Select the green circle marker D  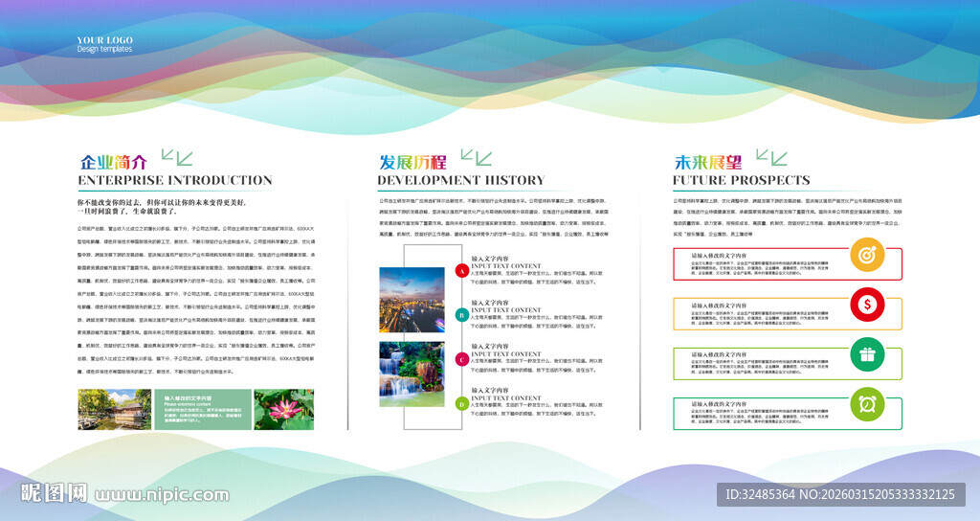coord(462,404)
